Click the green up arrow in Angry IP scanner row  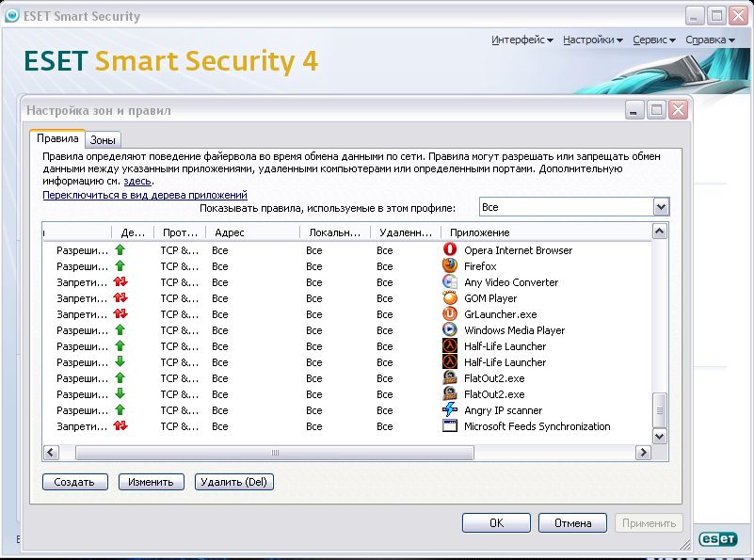(120, 409)
